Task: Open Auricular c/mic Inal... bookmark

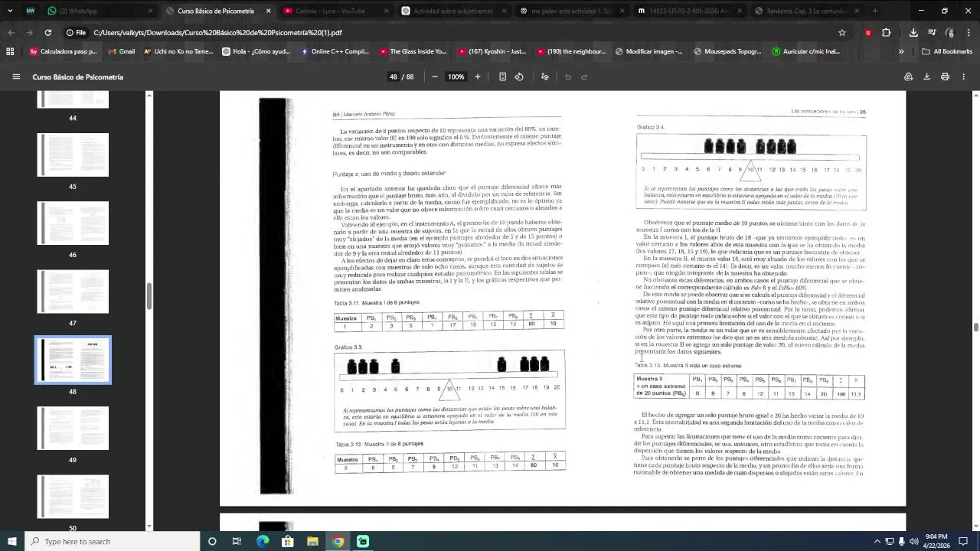Action: click(x=806, y=51)
